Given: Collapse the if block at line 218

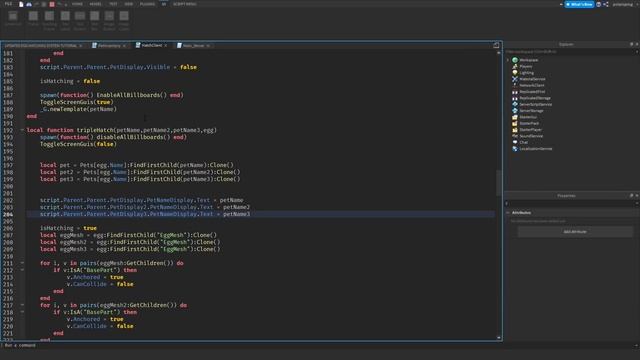Looking at the screenshot, I should click(x=22, y=312).
